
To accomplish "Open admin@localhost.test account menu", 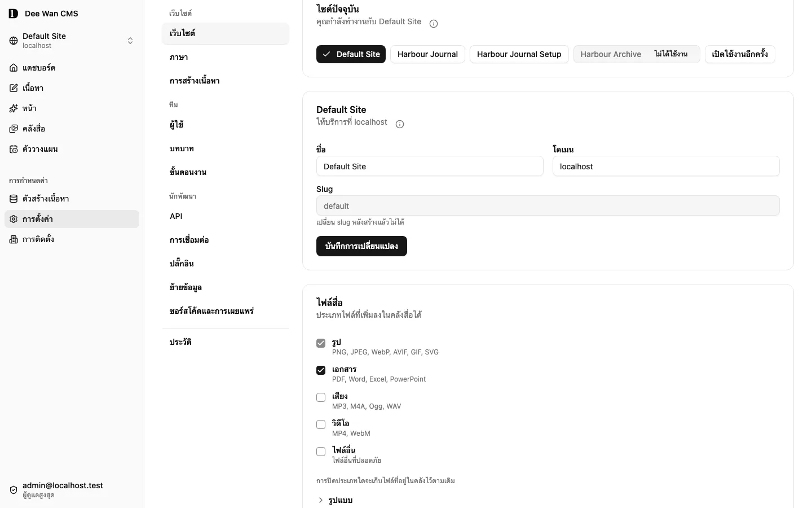I will 72,490.
